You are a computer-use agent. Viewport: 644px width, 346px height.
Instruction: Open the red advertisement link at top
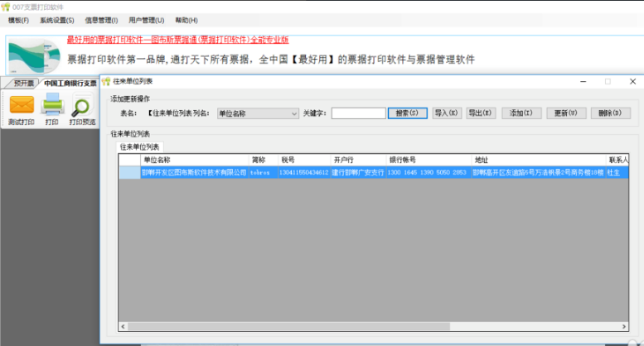(178, 40)
